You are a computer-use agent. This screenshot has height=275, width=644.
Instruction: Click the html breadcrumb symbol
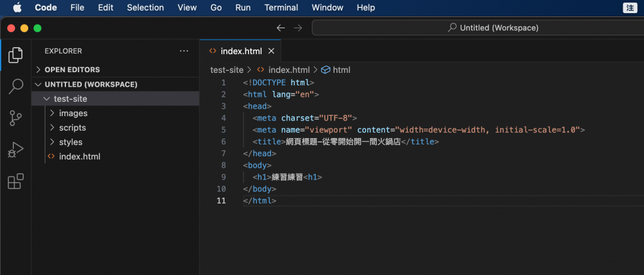click(341, 70)
